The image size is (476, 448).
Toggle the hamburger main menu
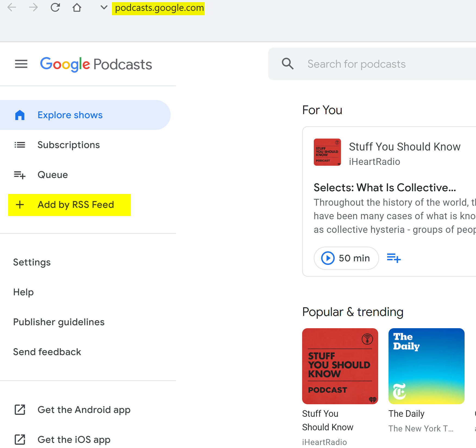coord(21,64)
